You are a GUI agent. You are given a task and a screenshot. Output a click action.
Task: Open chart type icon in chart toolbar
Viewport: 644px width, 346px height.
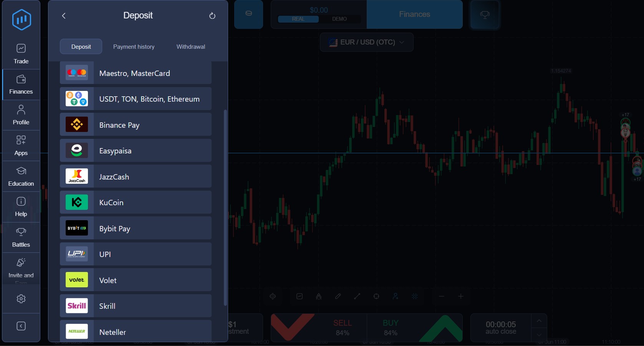click(300, 297)
